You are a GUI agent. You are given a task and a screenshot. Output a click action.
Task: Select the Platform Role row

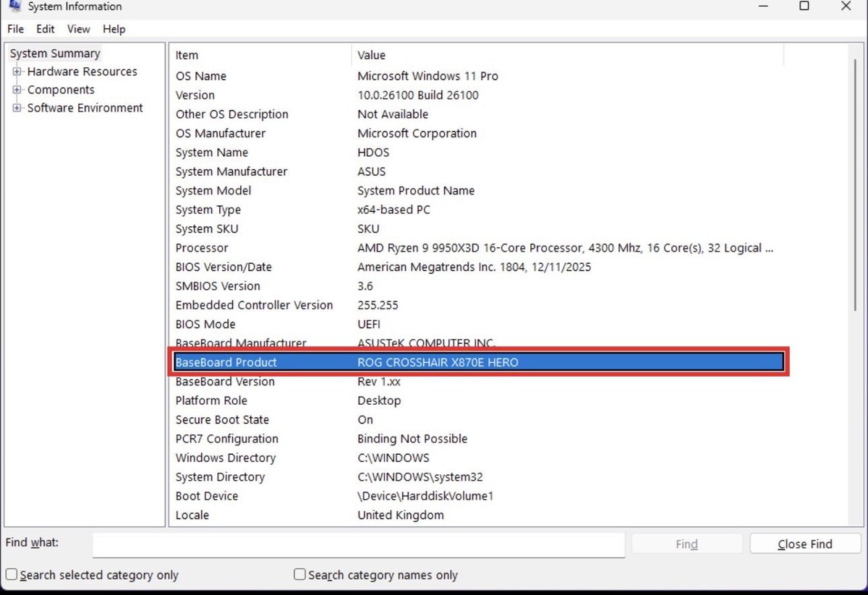tap(479, 401)
